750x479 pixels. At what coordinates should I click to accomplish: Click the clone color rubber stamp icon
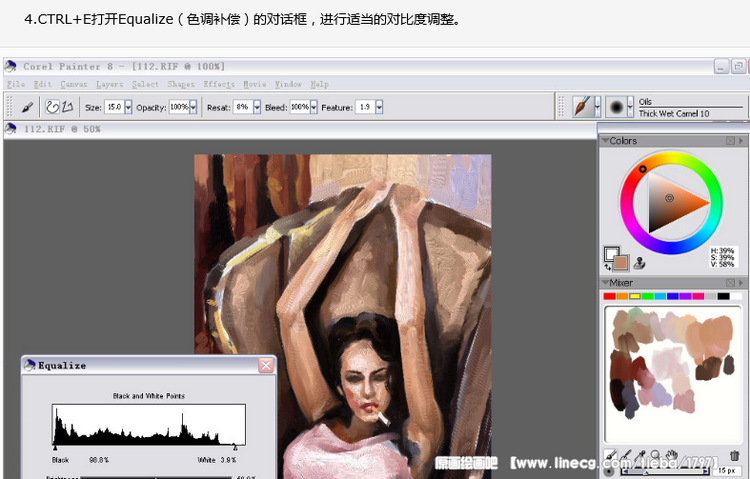(x=639, y=262)
